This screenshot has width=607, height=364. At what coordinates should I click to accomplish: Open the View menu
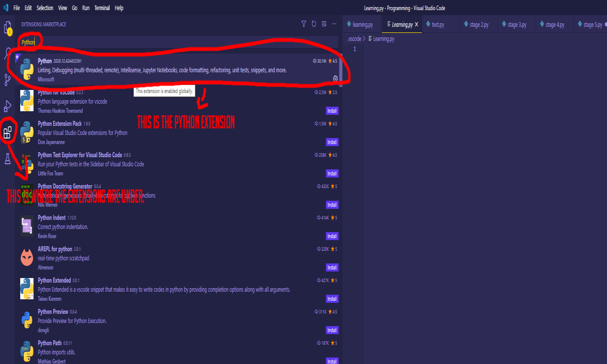click(x=63, y=8)
